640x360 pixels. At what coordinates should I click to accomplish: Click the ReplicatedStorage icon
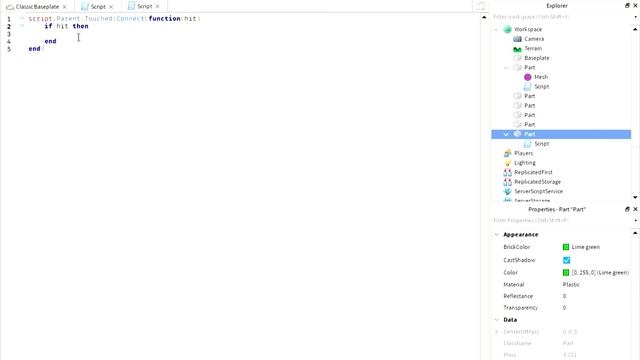coord(507,182)
